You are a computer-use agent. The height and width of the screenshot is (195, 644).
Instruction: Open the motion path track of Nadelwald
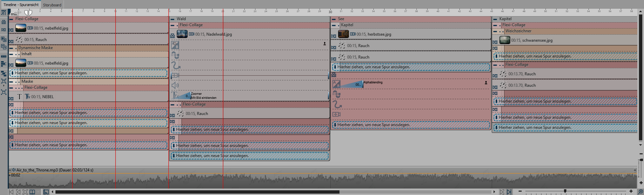pos(175,65)
